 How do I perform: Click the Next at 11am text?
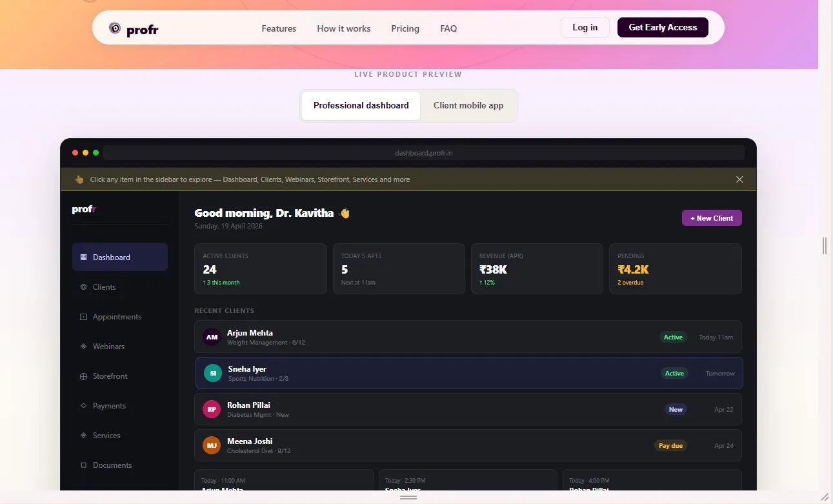(x=358, y=283)
